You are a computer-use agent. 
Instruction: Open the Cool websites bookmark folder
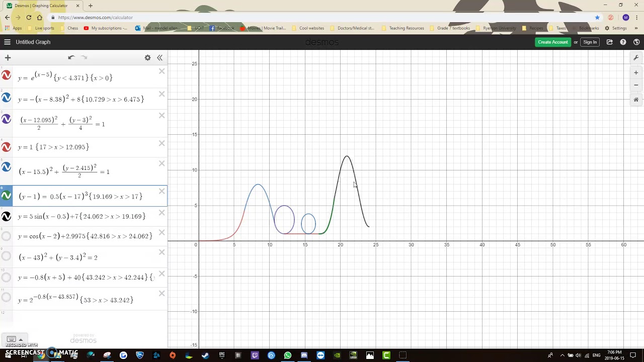click(x=308, y=28)
